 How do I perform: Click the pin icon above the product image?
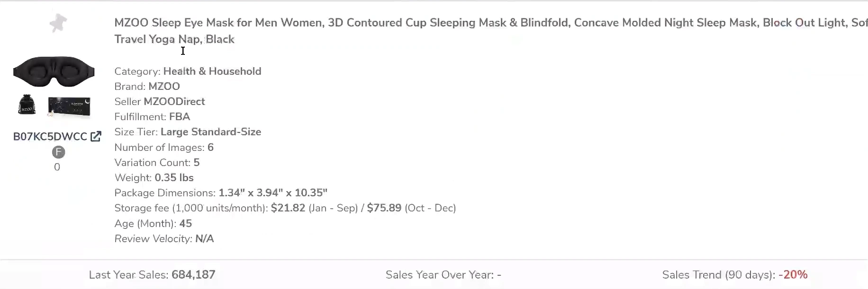(58, 23)
